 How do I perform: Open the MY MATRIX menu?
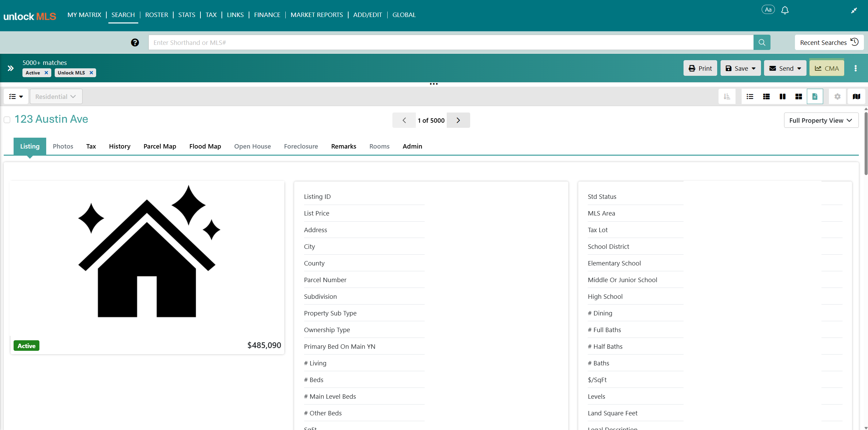pyautogui.click(x=84, y=15)
